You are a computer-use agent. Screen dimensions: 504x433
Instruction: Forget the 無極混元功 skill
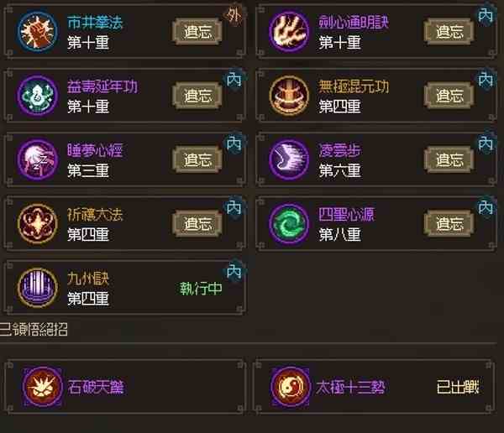[449, 96]
